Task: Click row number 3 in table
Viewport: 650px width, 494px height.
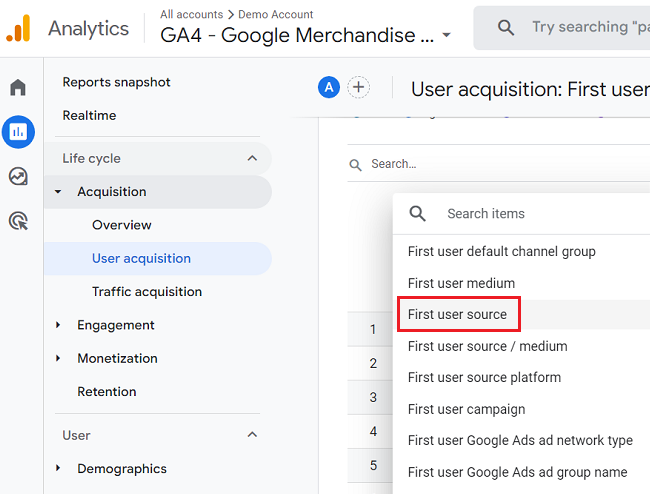Action: coord(373,397)
